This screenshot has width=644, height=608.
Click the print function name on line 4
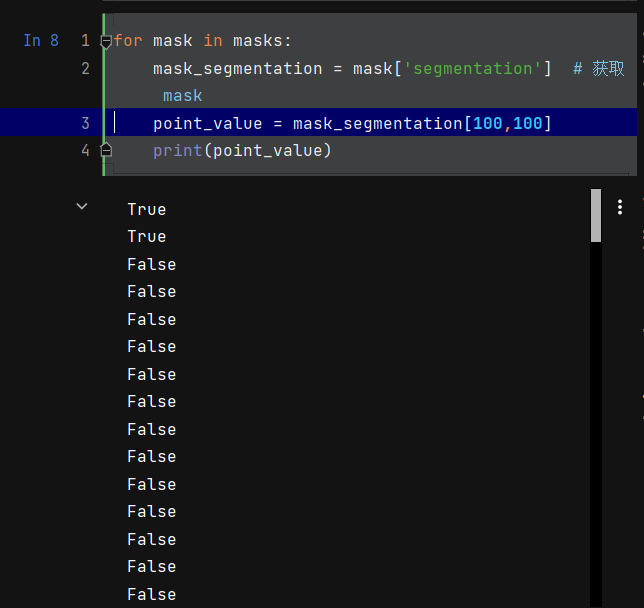[177, 150]
